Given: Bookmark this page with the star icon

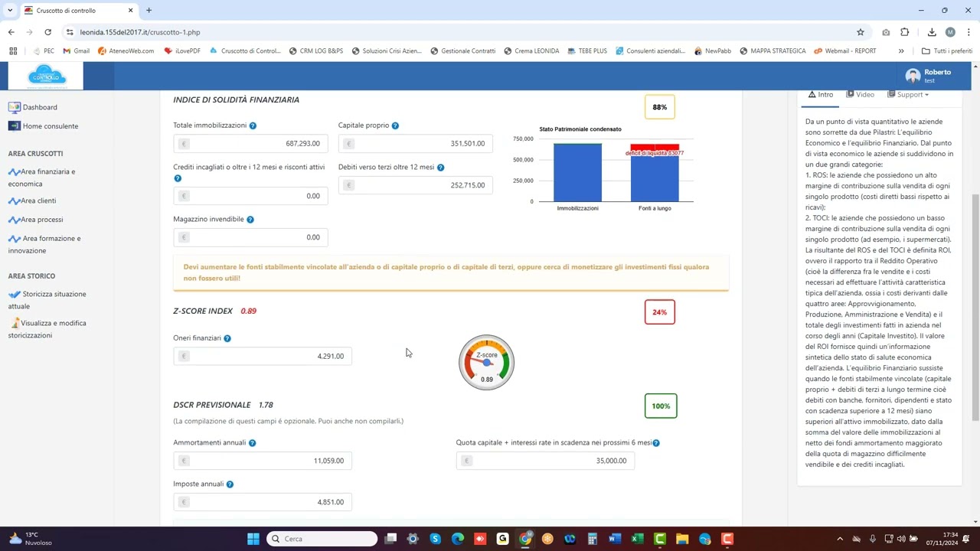Looking at the screenshot, I should 861,32.
